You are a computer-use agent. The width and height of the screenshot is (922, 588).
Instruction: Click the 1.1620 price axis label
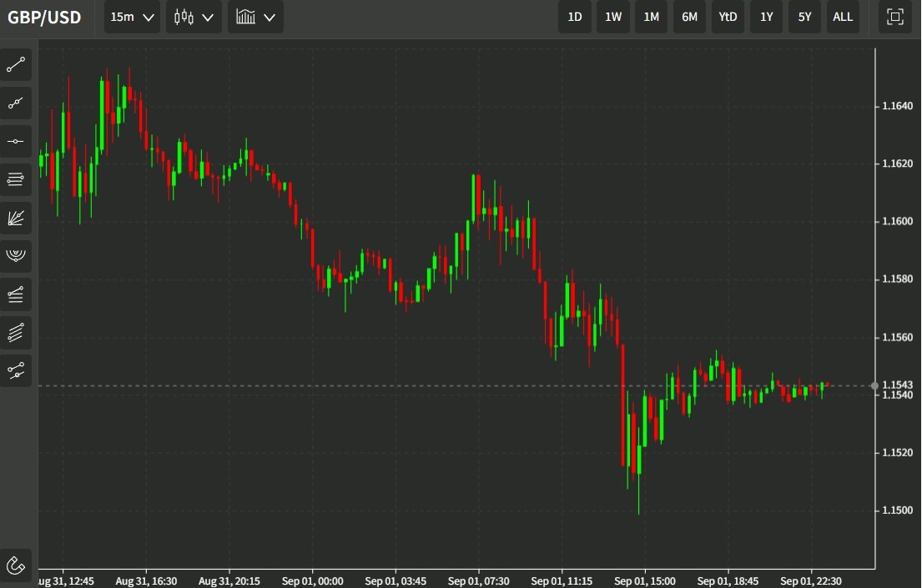pyautogui.click(x=897, y=163)
